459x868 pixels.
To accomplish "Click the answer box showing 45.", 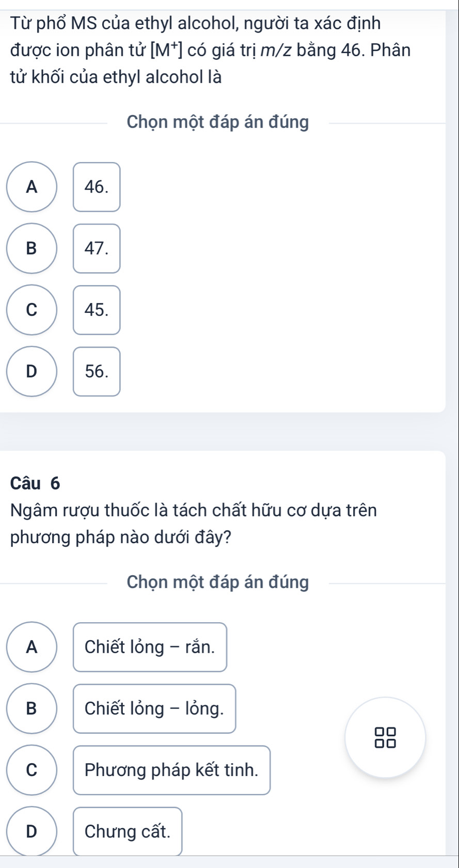I will coord(97,310).
